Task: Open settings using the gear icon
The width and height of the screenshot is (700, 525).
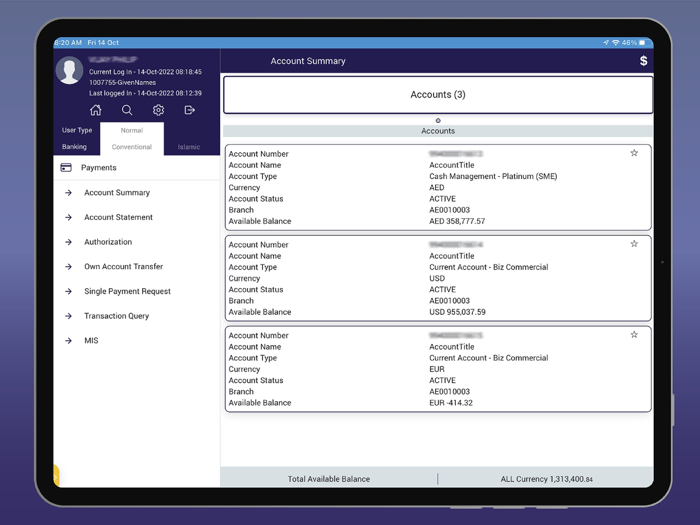Action: tap(158, 110)
